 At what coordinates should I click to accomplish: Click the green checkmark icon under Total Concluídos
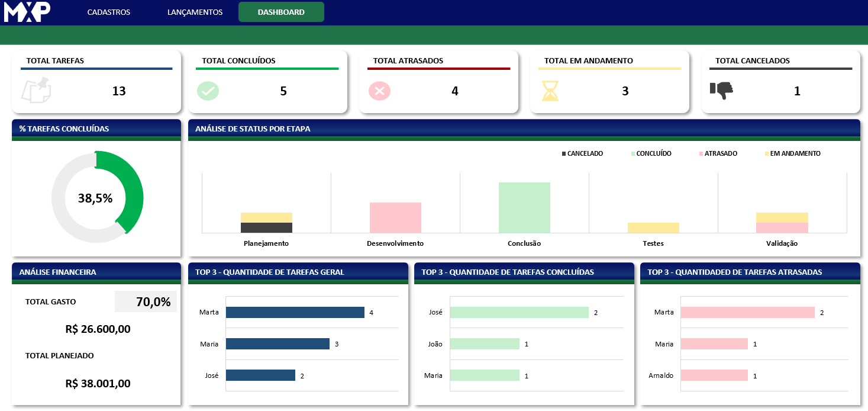(x=208, y=91)
